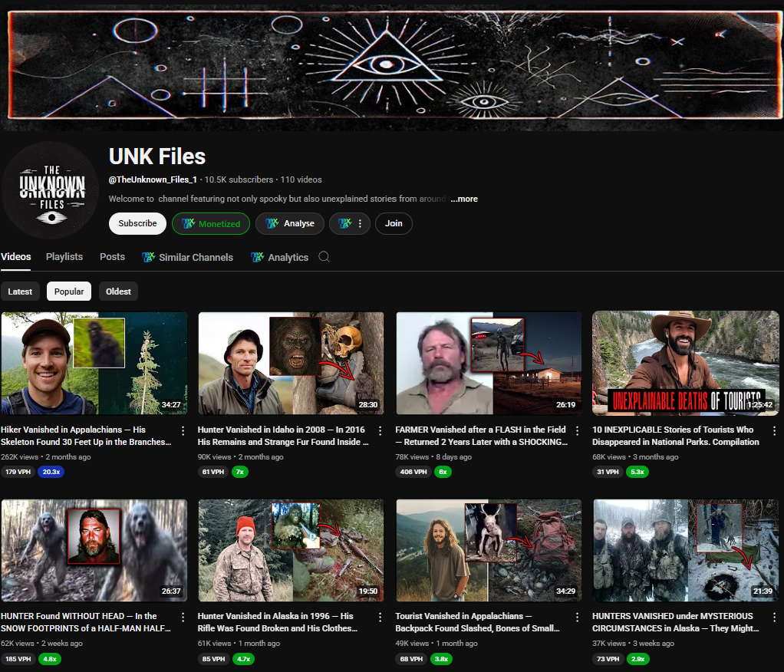This screenshot has height=672, width=784.
Task: Open options menu for Tourist Vanished in Appalachians video
Action: click(578, 618)
